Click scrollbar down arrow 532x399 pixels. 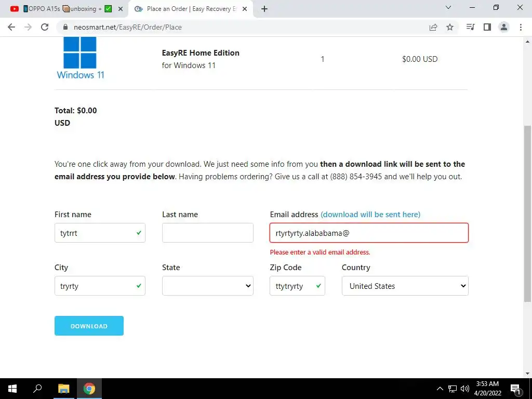tap(527, 374)
